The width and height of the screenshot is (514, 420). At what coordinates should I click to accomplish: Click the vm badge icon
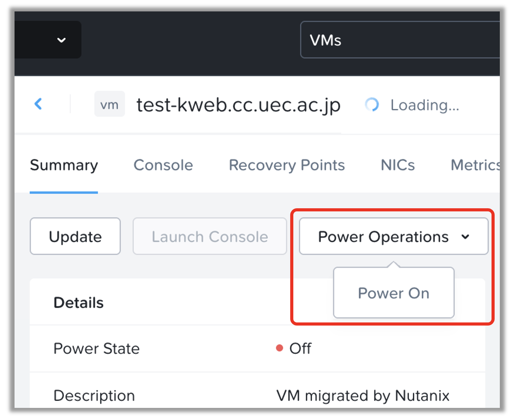(x=109, y=104)
